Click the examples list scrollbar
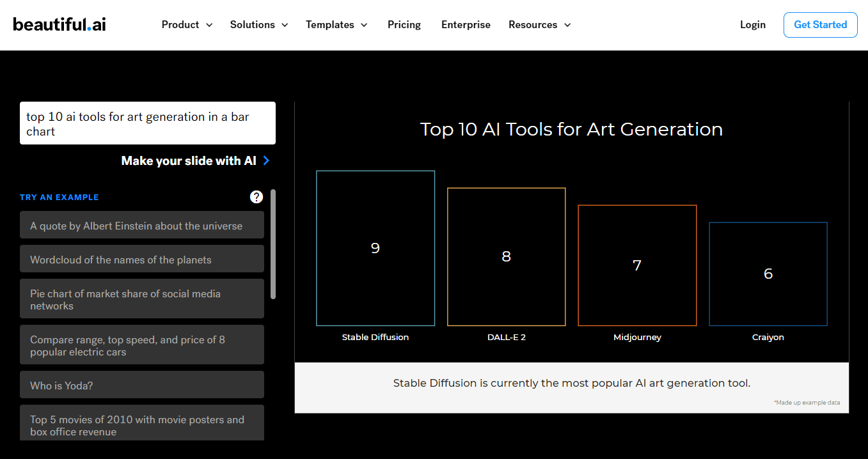Image resolution: width=868 pixels, height=459 pixels. (273, 244)
